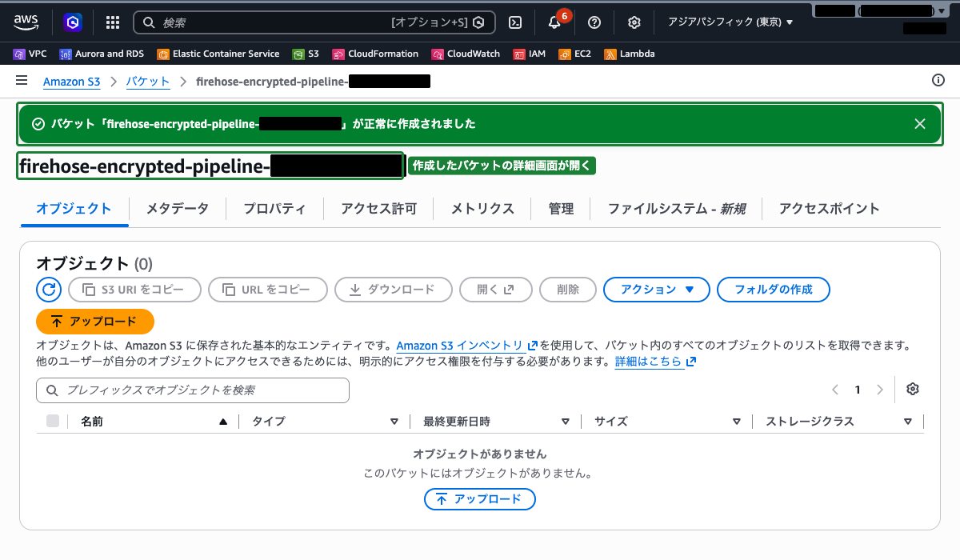This screenshot has height=560, width=960.
Task: Switch to the オブジェクト tab
Action: [74, 209]
